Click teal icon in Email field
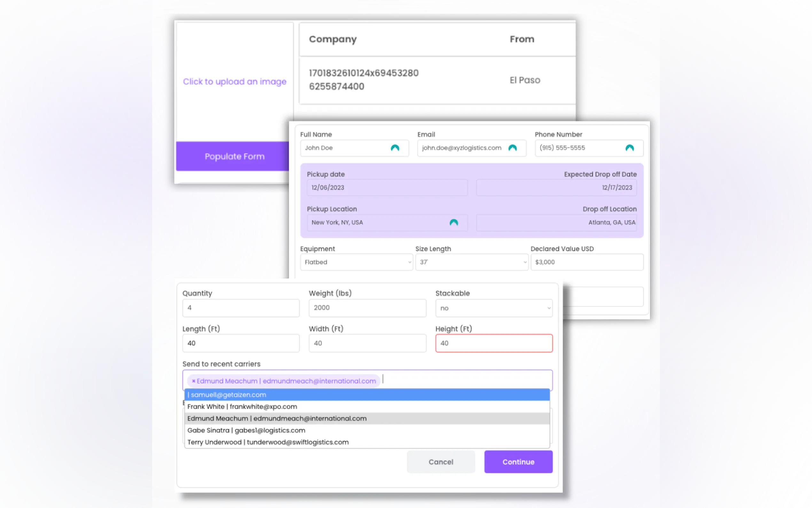The image size is (812, 508). coord(512,148)
